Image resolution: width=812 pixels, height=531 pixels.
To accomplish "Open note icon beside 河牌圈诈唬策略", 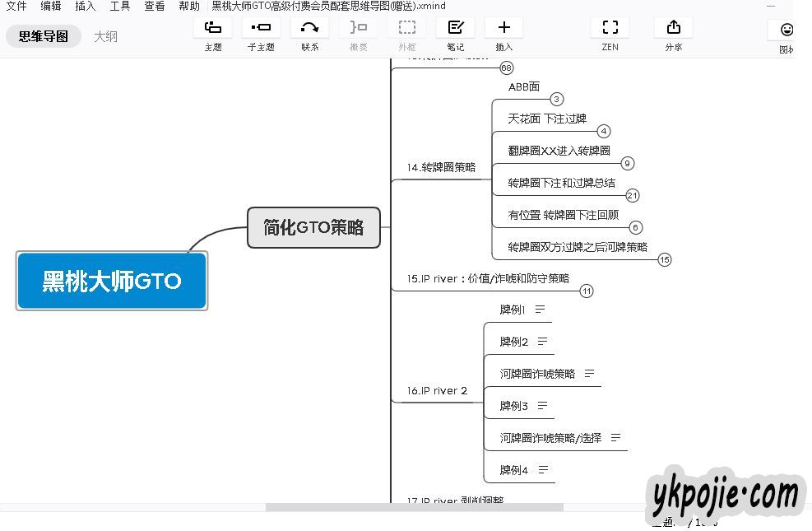I will tap(589, 374).
